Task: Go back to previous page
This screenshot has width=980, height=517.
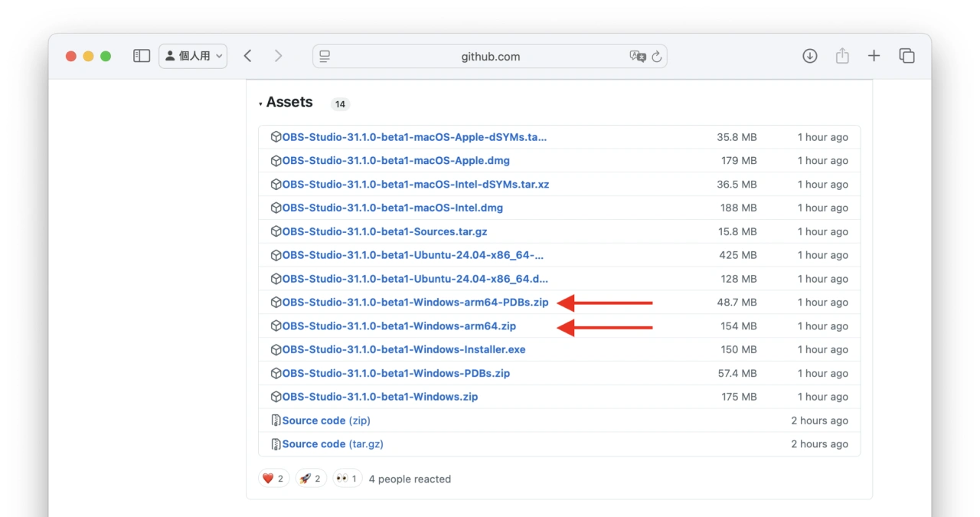Action: click(x=247, y=56)
